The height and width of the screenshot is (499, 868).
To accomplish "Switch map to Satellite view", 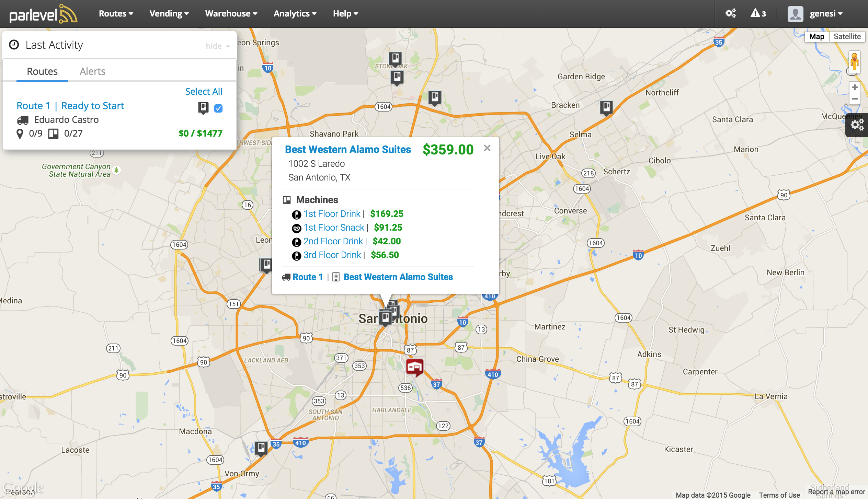I will pos(847,37).
